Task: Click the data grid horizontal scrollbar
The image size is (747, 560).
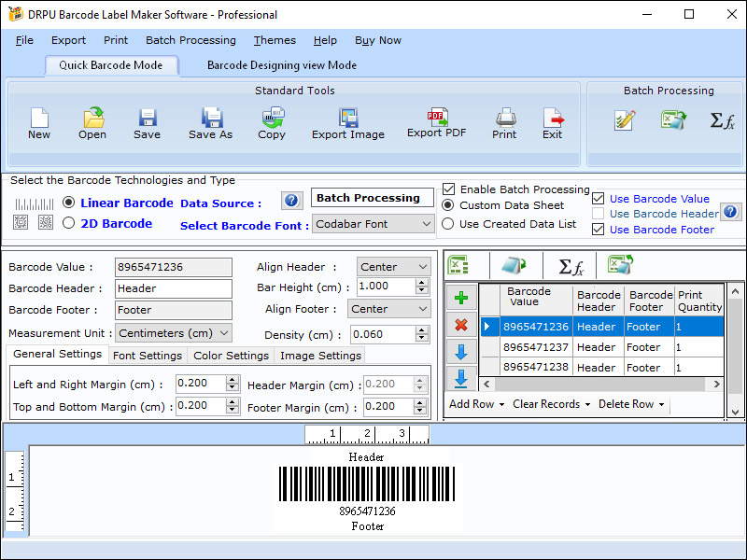Action: pyautogui.click(x=598, y=384)
